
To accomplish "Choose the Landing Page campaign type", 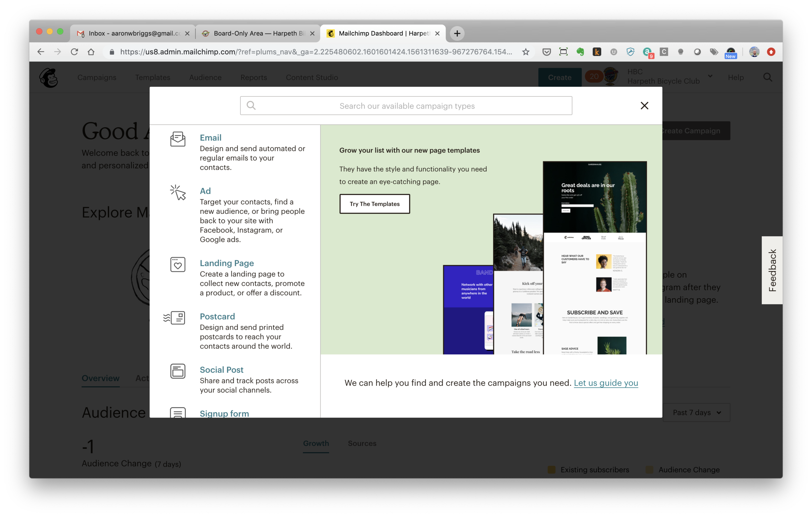I will coord(227,263).
